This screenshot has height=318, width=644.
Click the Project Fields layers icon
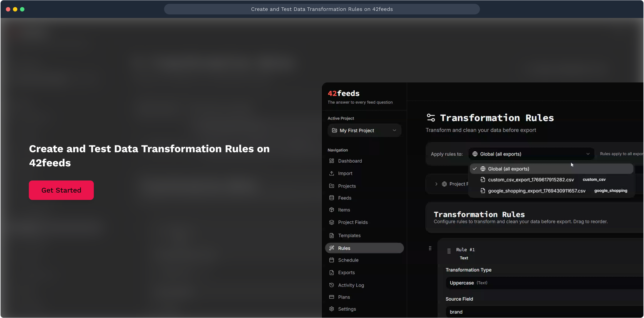click(331, 222)
